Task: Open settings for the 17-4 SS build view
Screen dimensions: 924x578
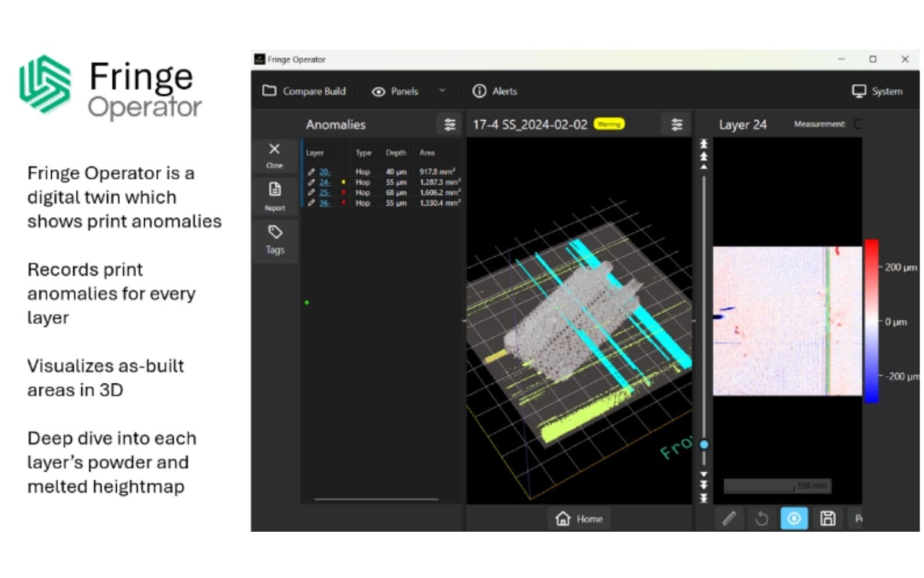Action: click(x=677, y=124)
